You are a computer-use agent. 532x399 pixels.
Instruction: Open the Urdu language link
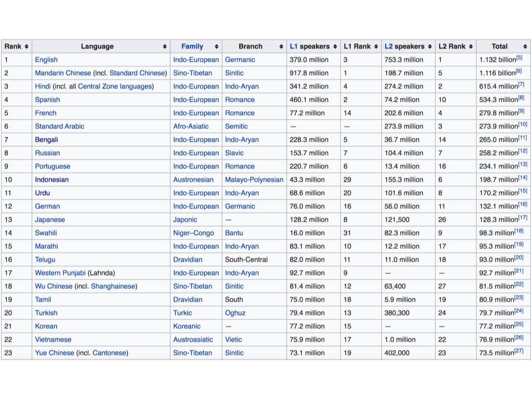pyautogui.click(x=43, y=193)
